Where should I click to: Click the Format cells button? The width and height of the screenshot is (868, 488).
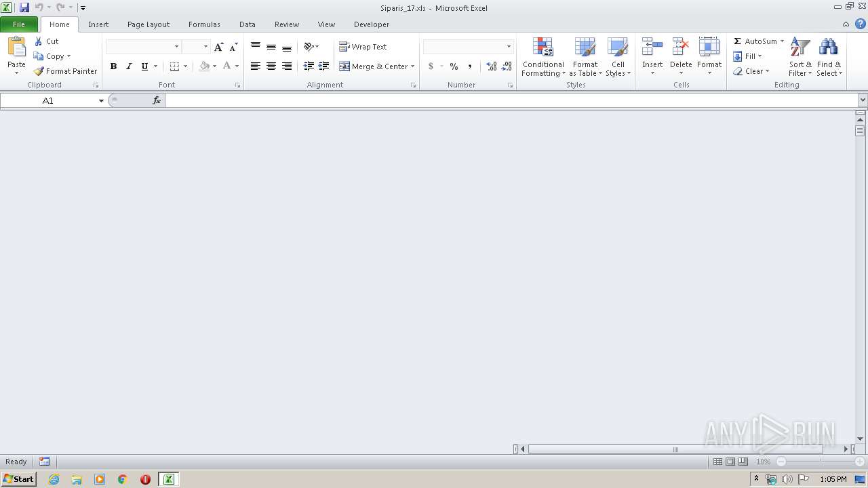coord(709,57)
